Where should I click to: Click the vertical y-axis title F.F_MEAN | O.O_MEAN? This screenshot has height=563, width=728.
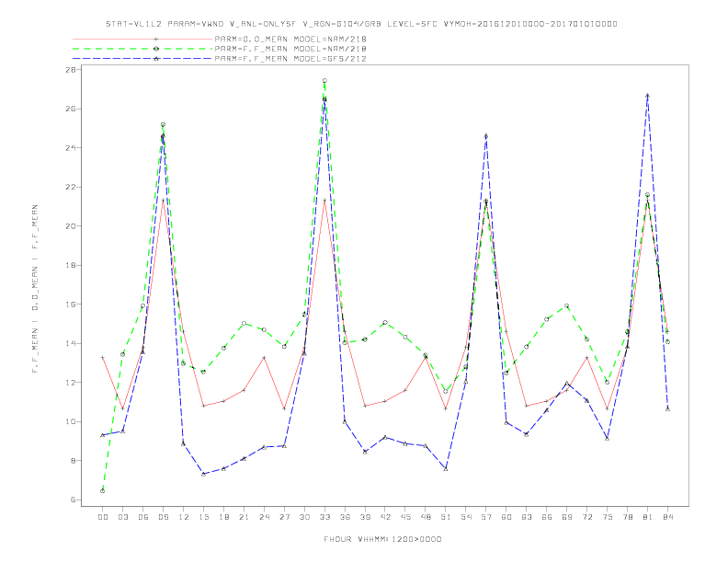point(35,289)
